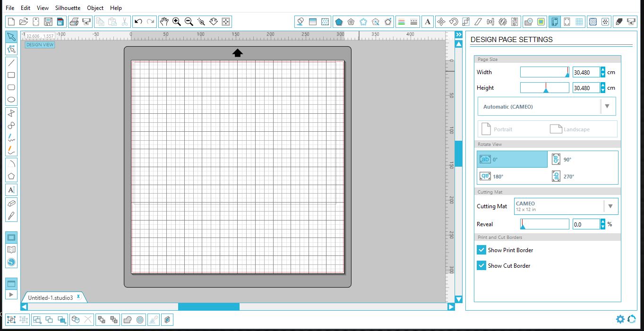This screenshot has width=644, height=331.
Task: Expand the collapsed right panel chevron
Action: coord(459,34)
